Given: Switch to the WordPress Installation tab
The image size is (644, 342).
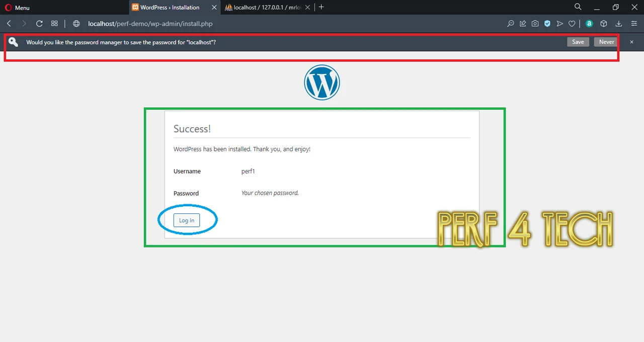Looking at the screenshot, I should (170, 8).
